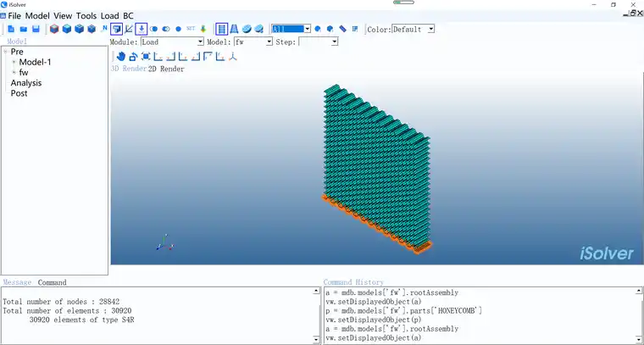644x345 pixels.
Task: Open a file using the folder icon
Action: pos(24,29)
